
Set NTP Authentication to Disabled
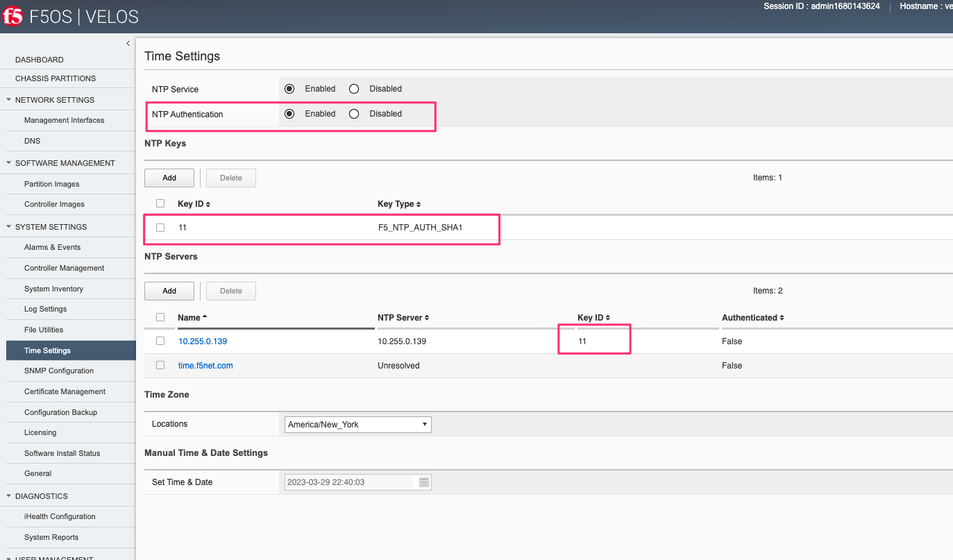click(354, 114)
